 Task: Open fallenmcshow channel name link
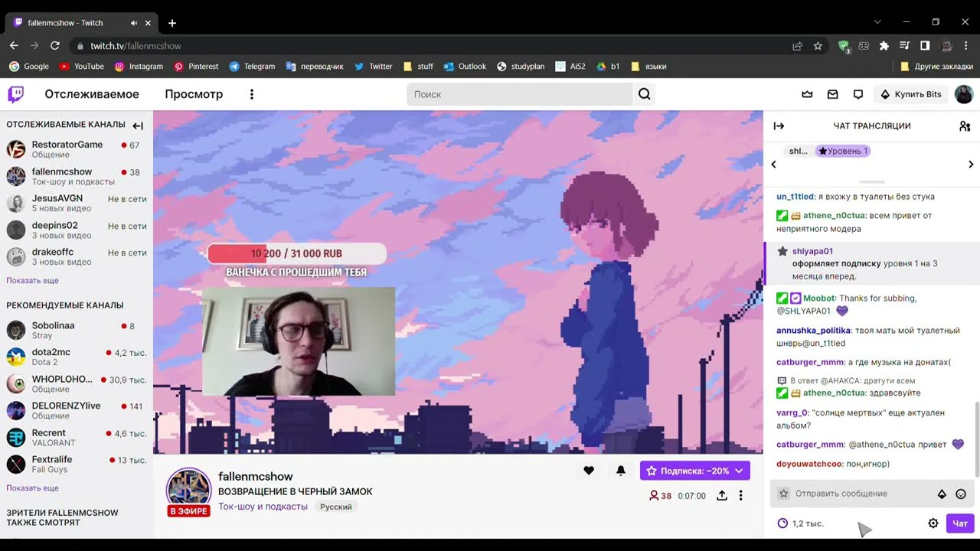pos(256,476)
